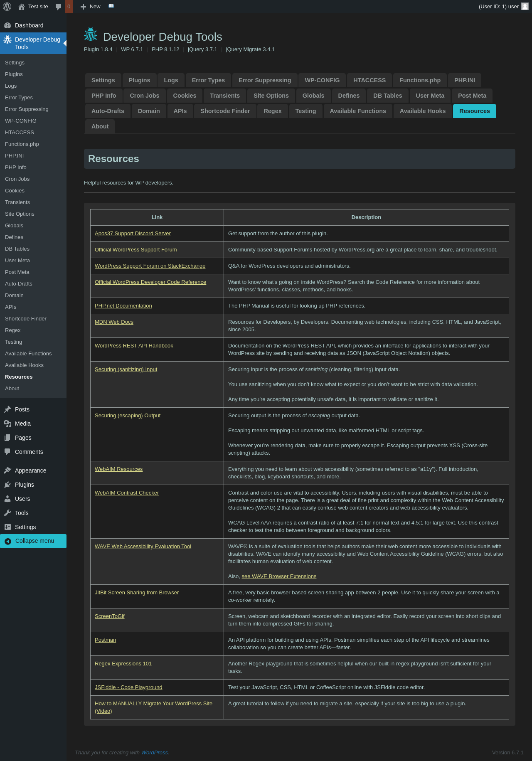Click the user avatar in the admin bar
The width and height of the screenshot is (532, 761).
(525, 7)
